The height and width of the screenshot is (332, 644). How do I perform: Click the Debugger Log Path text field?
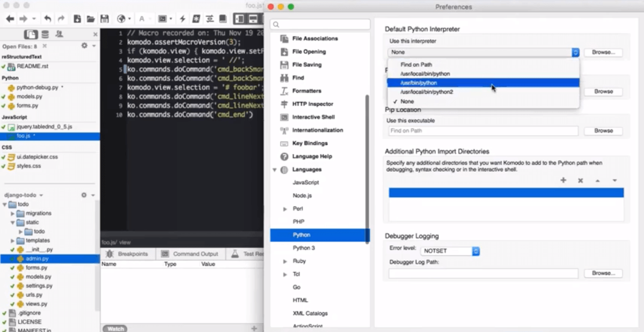(x=483, y=273)
